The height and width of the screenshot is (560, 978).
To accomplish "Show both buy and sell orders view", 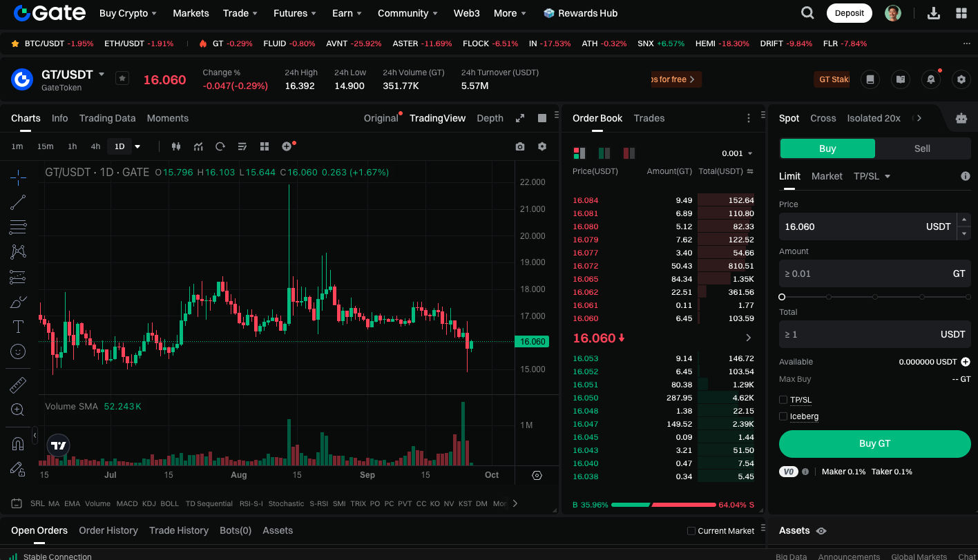I will click(579, 153).
